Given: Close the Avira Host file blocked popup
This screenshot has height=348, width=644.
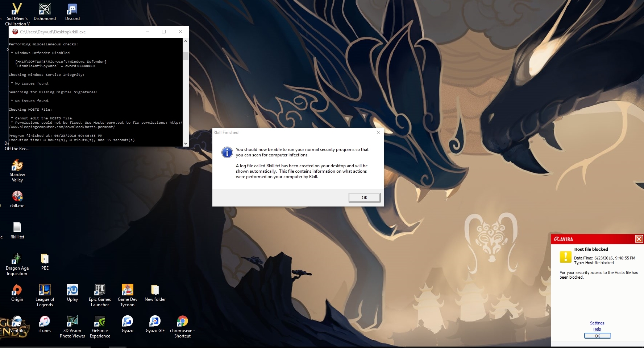Looking at the screenshot, I should coord(639,239).
